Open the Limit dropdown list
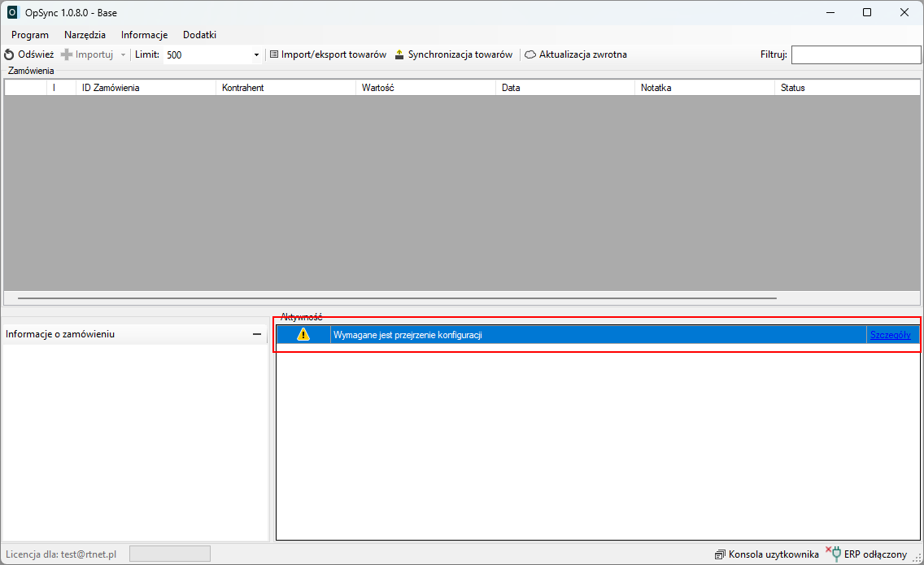Image resolution: width=924 pixels, height=565 pixels. click(x=256, y=54)
